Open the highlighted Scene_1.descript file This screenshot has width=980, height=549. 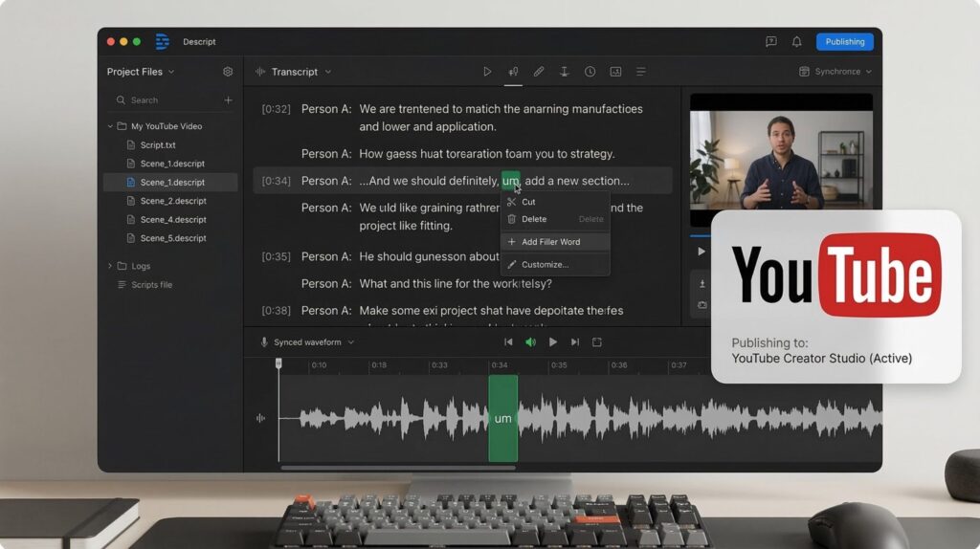pyautogui.click(x=170, y=183)
